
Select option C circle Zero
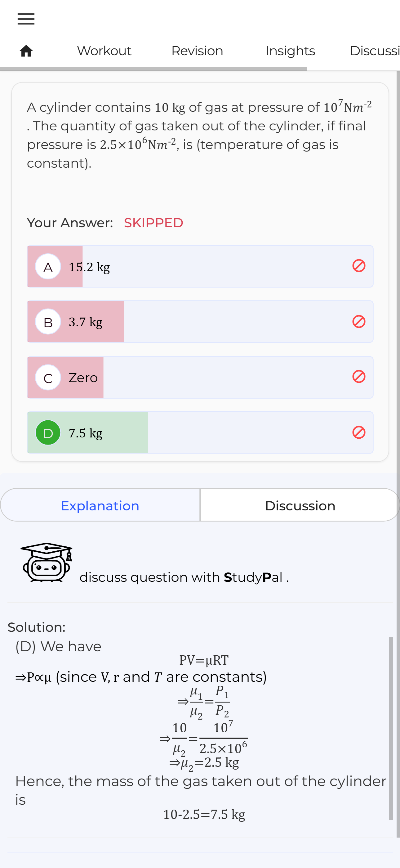[48, 377]
